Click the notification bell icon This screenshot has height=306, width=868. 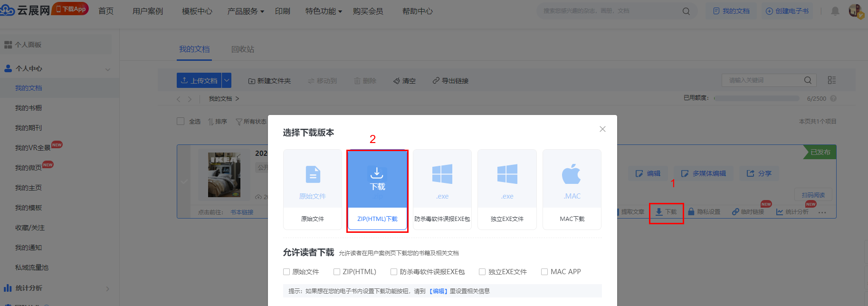pyautogui.click(x=835, y=11)
